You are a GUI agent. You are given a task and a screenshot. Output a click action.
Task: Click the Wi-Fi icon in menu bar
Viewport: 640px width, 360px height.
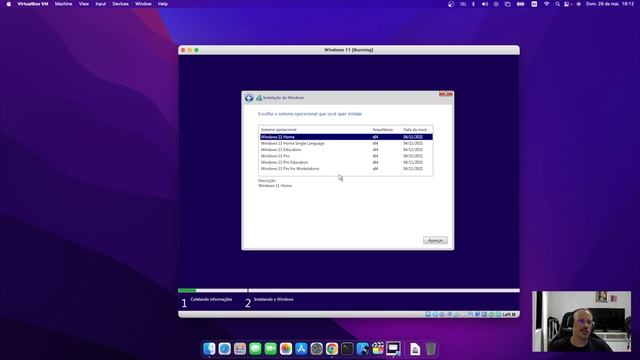coord(546,4)
